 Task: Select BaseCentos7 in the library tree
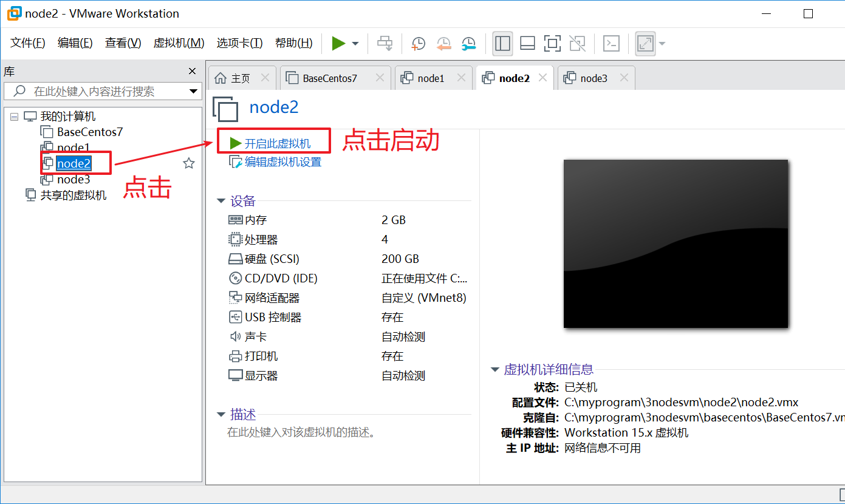90,132
